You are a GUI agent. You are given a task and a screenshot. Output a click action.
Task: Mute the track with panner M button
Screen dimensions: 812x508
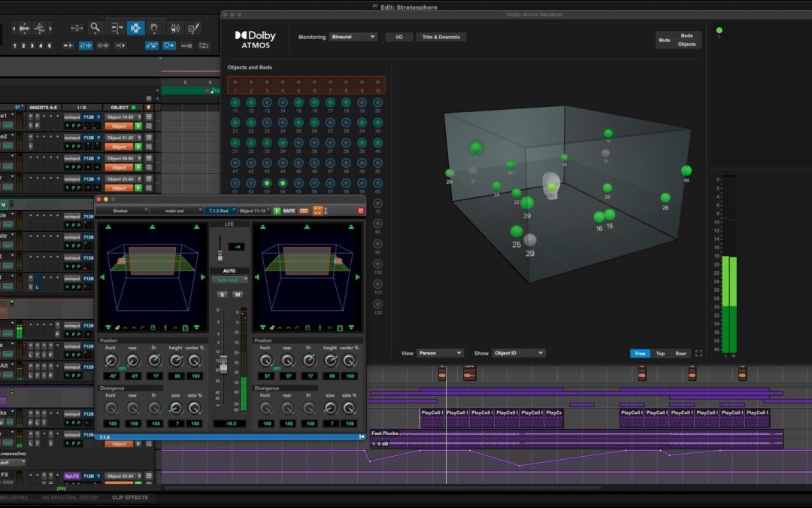tap(237, 294)
